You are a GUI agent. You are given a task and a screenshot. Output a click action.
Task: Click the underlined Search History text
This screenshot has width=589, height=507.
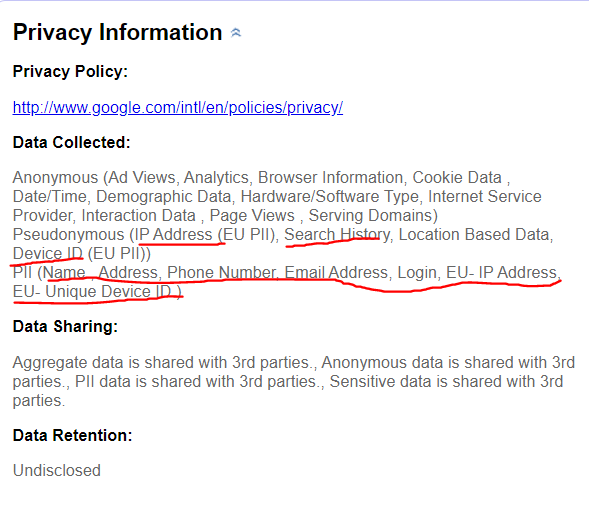coord(337,235)
